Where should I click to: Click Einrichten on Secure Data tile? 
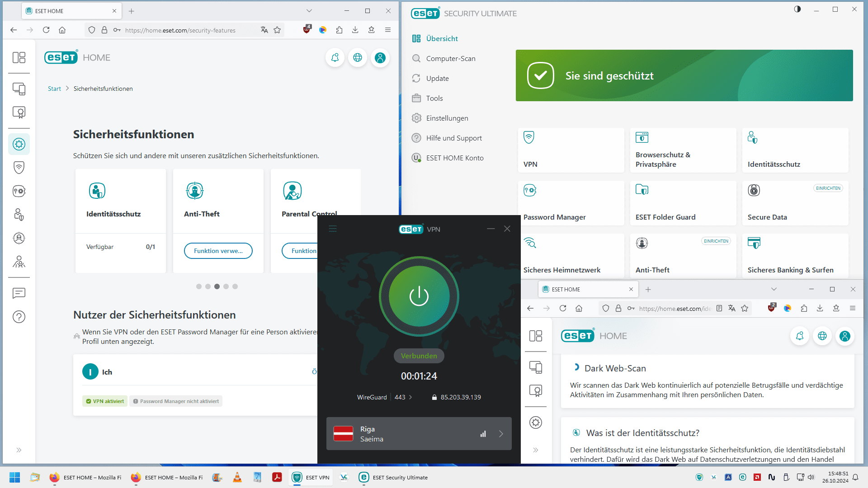point(828,188)
